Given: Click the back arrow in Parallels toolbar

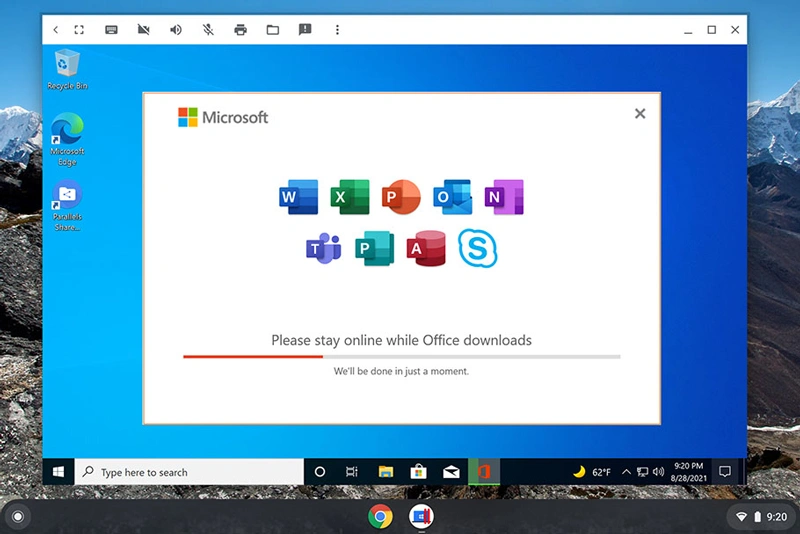Looking at the screenshot, I should tap(56, 30).
